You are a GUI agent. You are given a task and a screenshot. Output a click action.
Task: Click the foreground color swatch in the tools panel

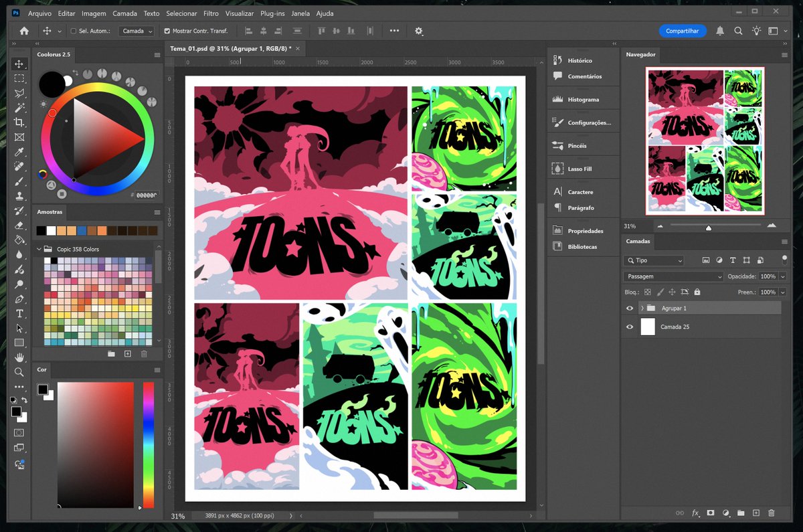pos(16,412)
